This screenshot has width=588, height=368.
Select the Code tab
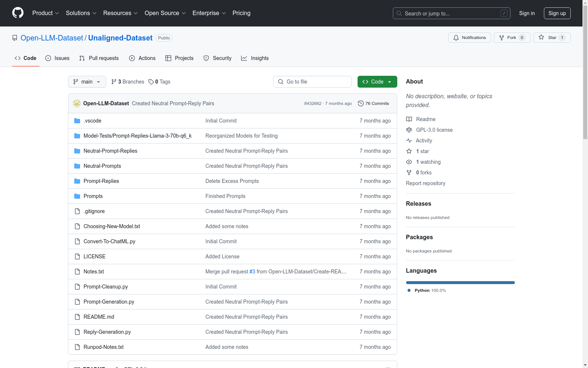(26, 58)
